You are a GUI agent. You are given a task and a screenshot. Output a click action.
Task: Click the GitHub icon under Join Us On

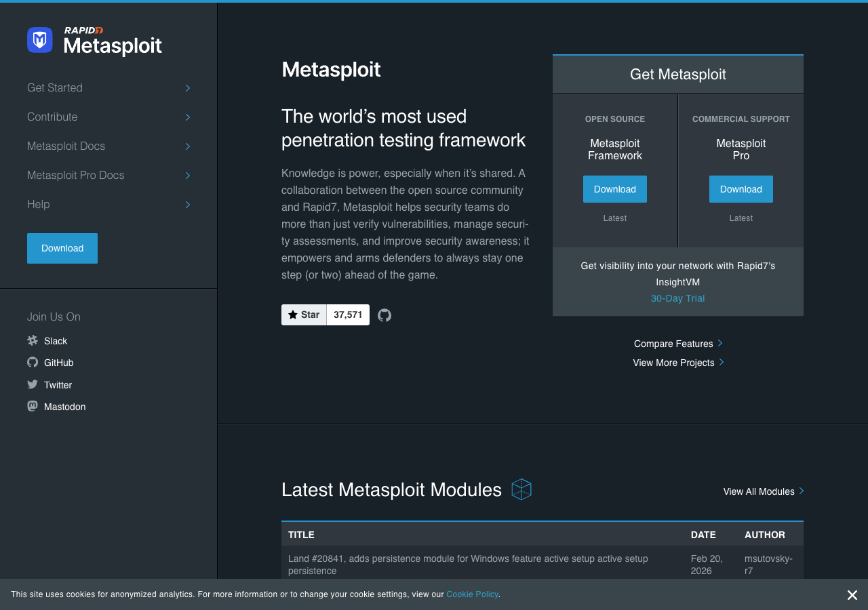point(32,362)
